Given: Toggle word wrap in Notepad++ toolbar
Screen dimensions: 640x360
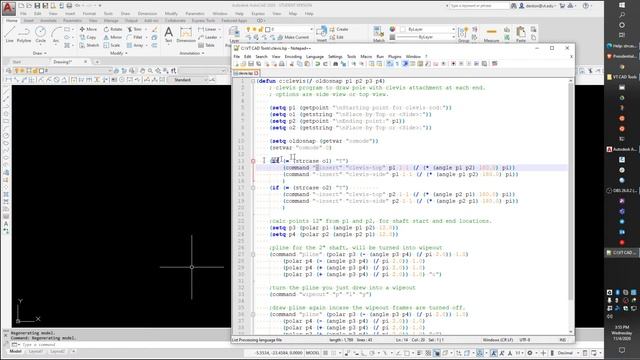Looking at the screenshot, I should tap(389, 64).
